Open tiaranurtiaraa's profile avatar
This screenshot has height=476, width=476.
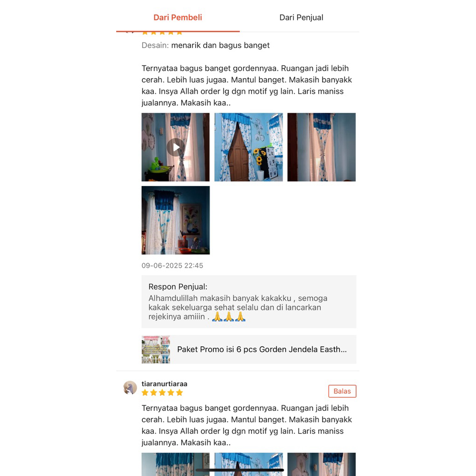click(x=130, y=388)
